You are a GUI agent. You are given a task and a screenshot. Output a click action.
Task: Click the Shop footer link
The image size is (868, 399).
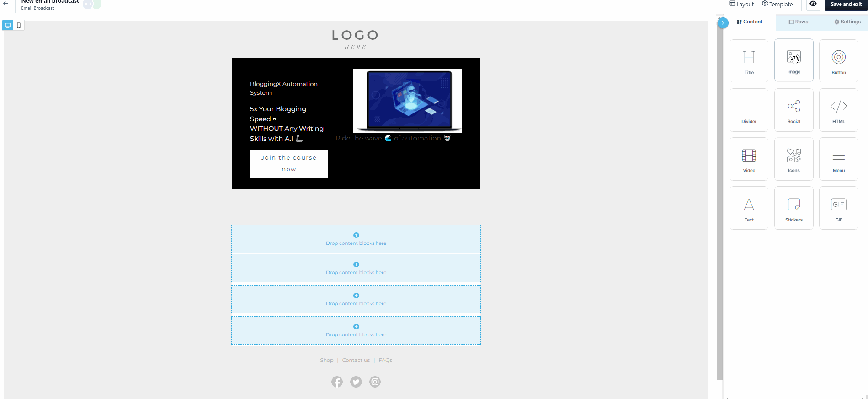coord(327,360)
